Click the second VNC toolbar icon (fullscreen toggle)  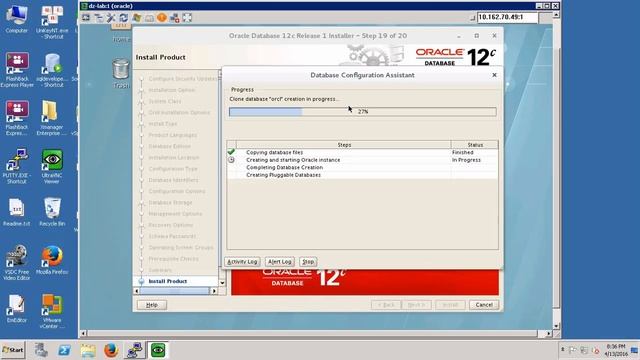click(x=99, y=18)
